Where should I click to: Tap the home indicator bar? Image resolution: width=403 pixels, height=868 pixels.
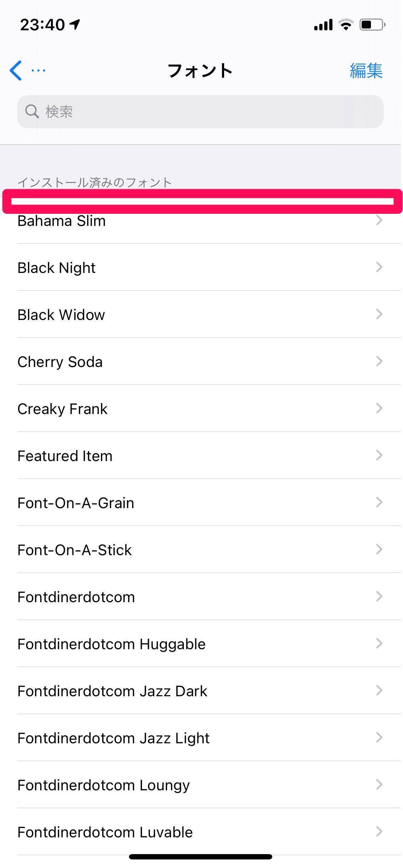pos(200,857)
